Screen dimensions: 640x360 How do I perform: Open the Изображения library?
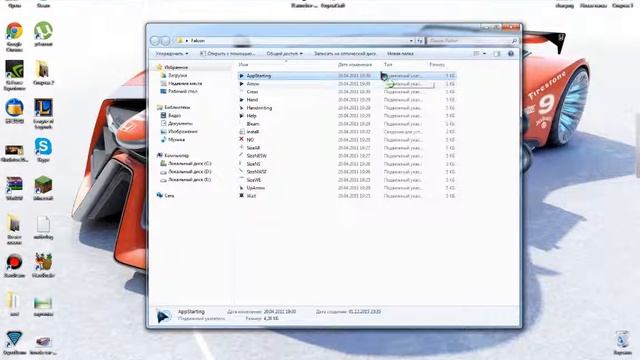tap(182, 131)
